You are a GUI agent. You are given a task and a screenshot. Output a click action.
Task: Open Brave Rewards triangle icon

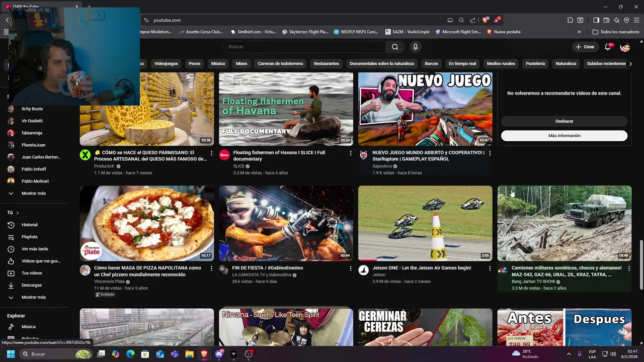(497, 20)
